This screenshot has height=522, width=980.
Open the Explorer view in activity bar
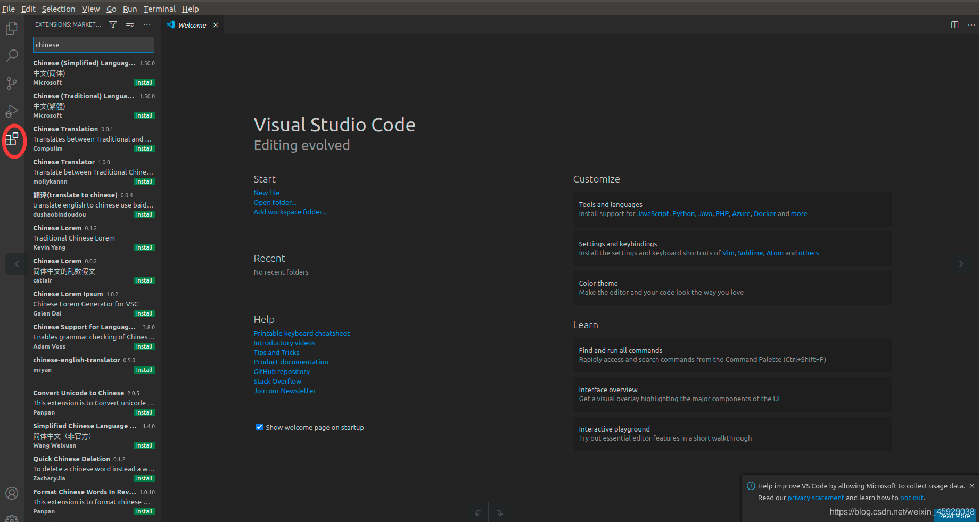12,28
